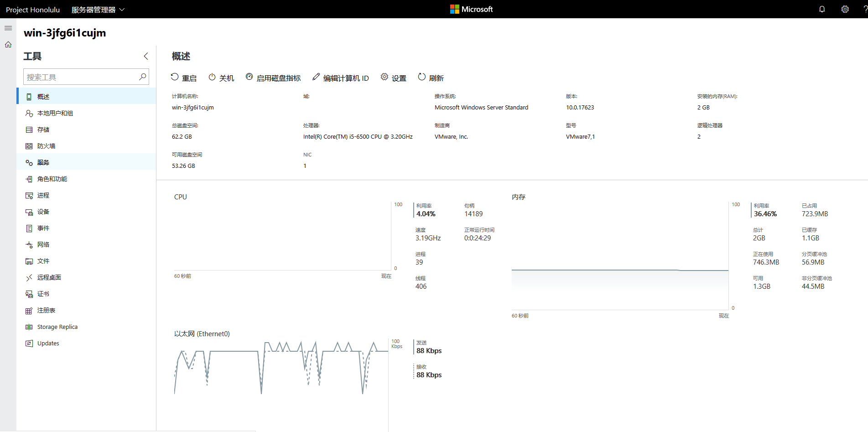Select the memory utilization 36.46% value
The height and width of the screenshot is (432, 868).
click(765, 214)
